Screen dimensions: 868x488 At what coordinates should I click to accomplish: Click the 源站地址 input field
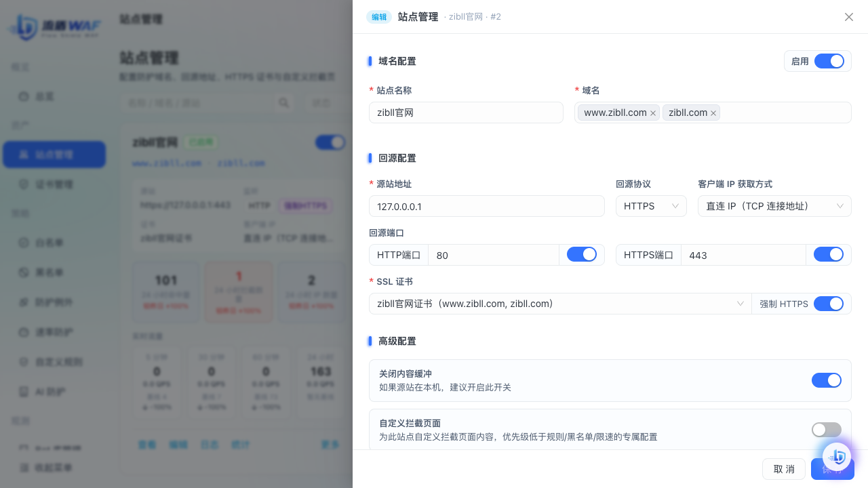click(x=487, y=206)
